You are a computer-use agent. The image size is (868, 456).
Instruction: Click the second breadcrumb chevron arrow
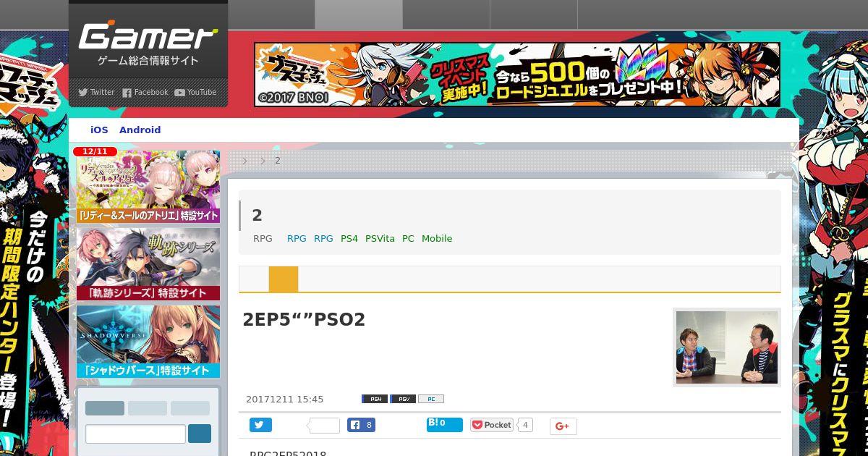point(263,161)
